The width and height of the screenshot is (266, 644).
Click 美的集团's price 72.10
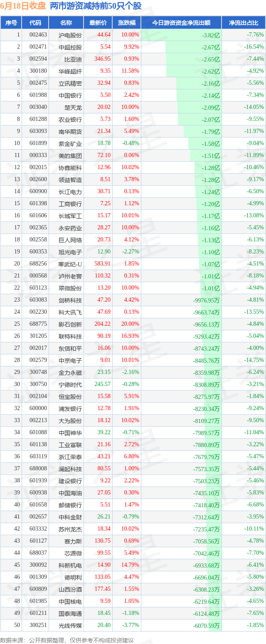click(104, 155)
